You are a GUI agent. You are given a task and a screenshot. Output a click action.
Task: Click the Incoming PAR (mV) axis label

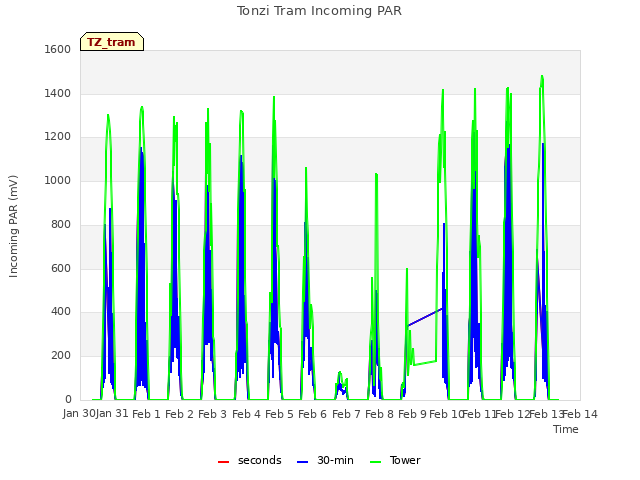13,227
